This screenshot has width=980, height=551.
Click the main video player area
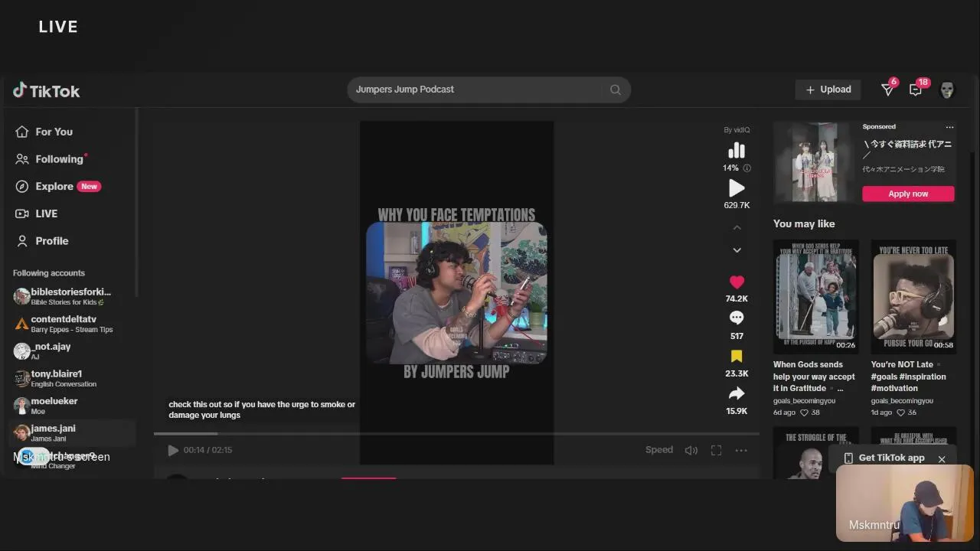pyautogui.click(x=456, y=292)
